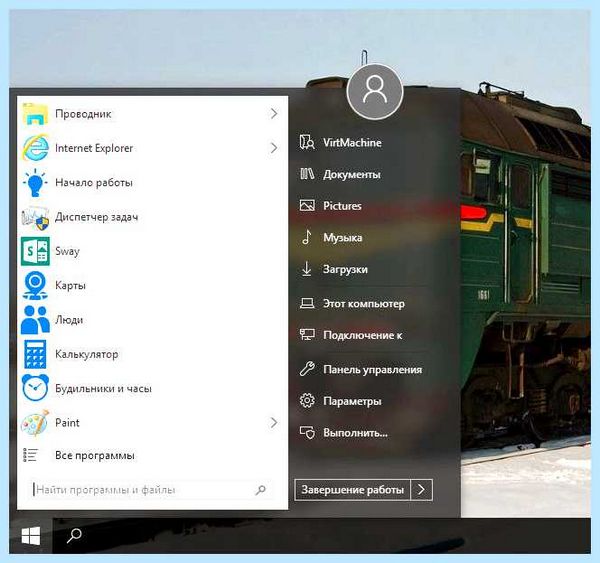
Task: Launch the Sway app icon
Action: point(35,251)
